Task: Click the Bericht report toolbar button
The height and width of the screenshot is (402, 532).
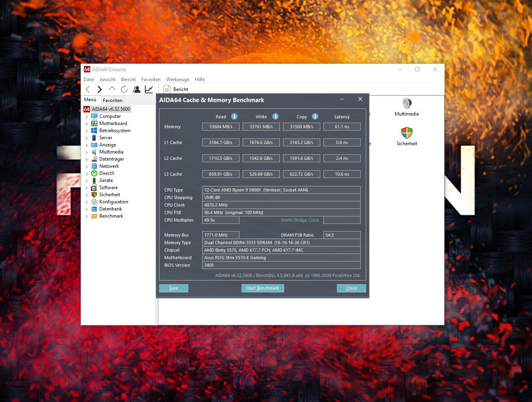Action: click(176, 89)
